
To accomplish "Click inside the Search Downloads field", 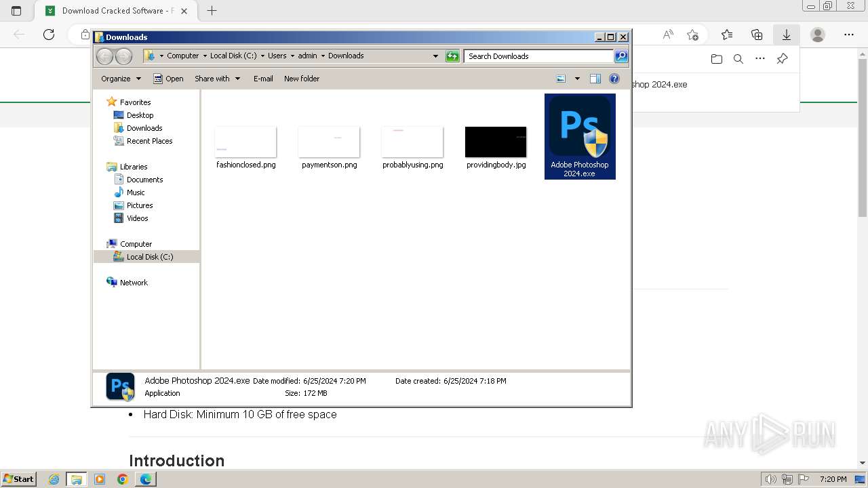I will [x=539, y=56].
